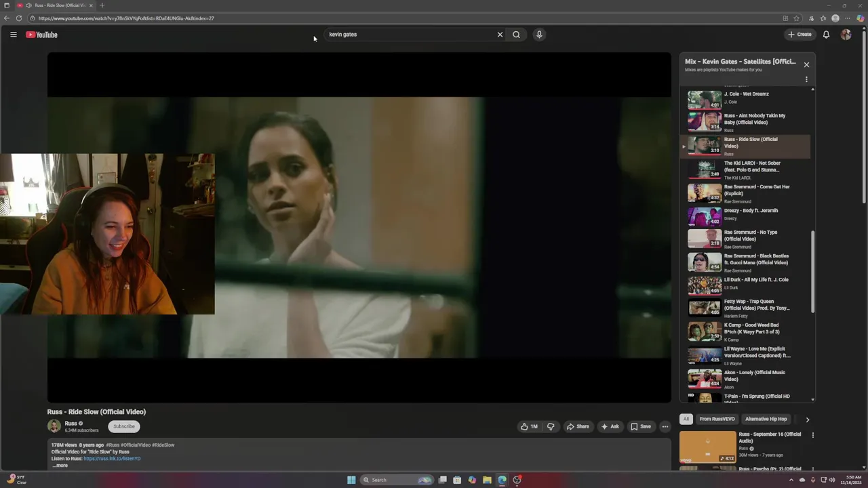Open a new browser tab with plus

pos(102,5)
